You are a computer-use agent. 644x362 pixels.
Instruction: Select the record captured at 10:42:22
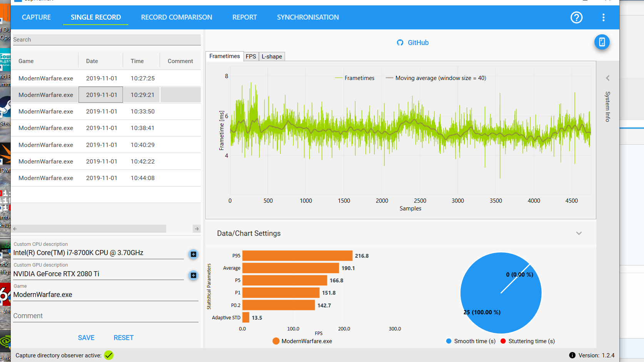(x=106, y=162)
